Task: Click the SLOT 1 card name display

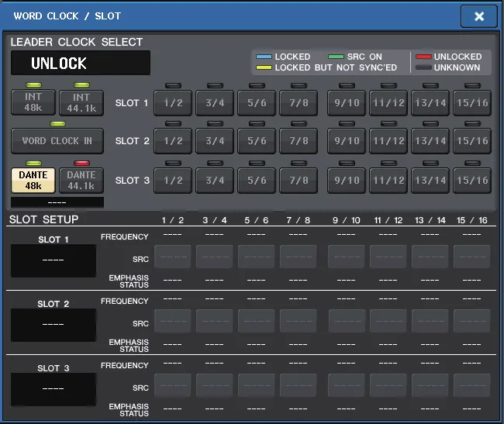Action: point(54,260)
